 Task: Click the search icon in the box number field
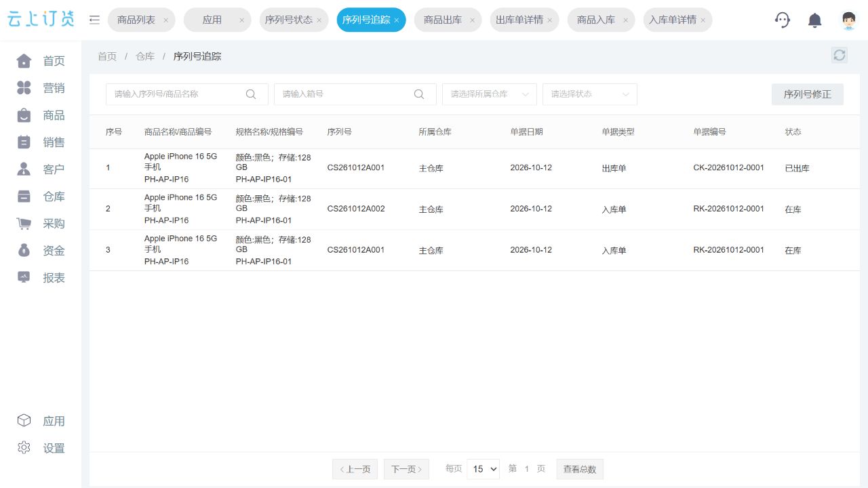click(x=419, y=94)
